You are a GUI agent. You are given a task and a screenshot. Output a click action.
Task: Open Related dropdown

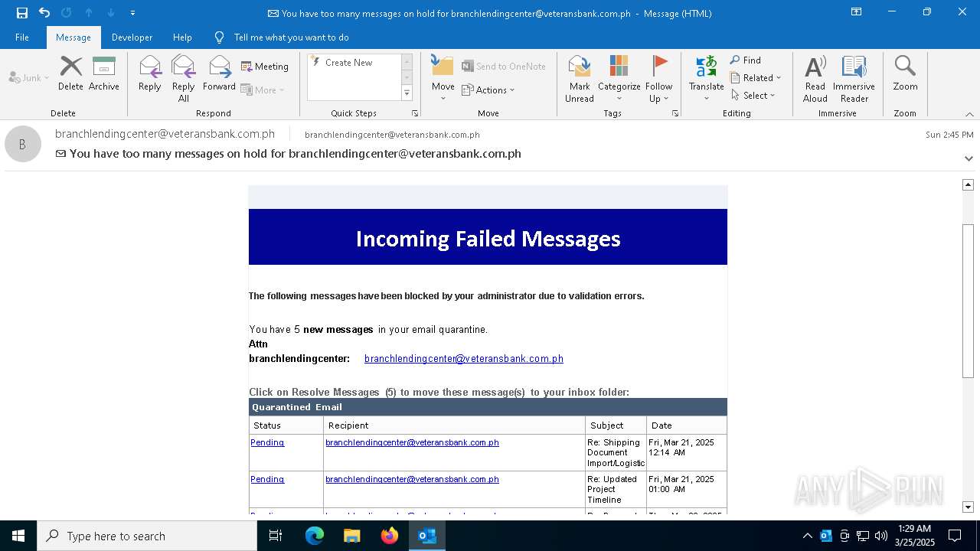click(x=756, y=78)
